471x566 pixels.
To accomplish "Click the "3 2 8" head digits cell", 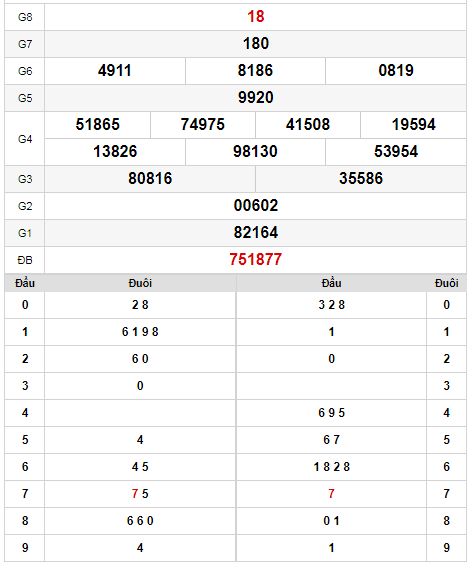I will tap(331, 305).
